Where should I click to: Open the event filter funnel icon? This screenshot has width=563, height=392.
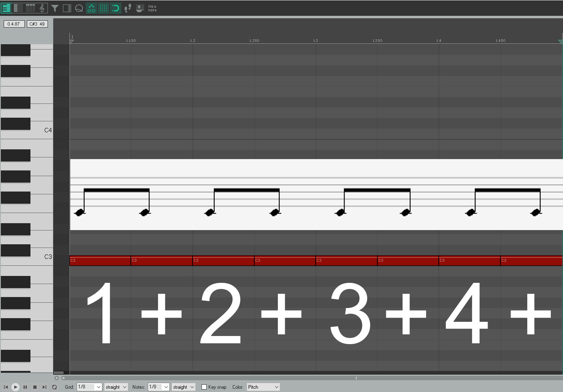pos(55,8)
